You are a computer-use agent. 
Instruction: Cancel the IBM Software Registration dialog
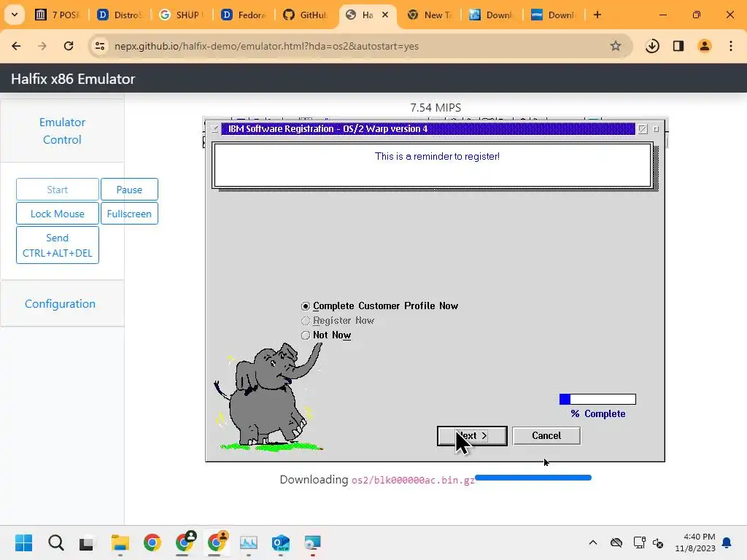tap(546, 436)
